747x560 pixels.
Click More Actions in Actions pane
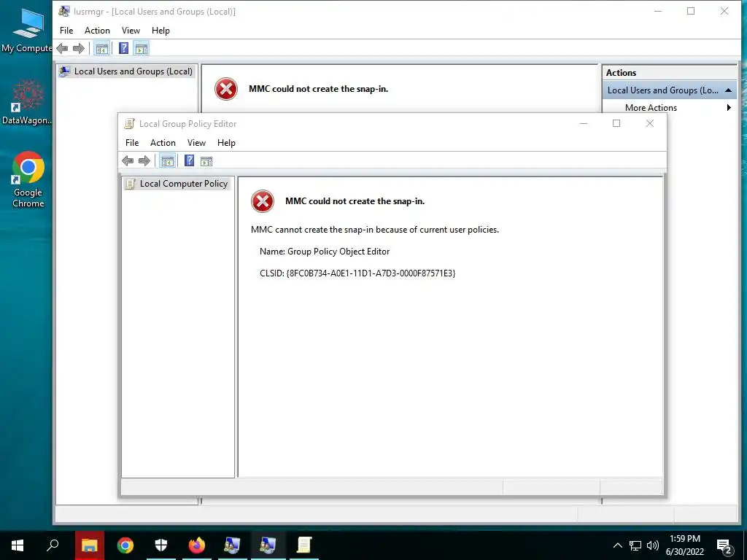[651, 108]
